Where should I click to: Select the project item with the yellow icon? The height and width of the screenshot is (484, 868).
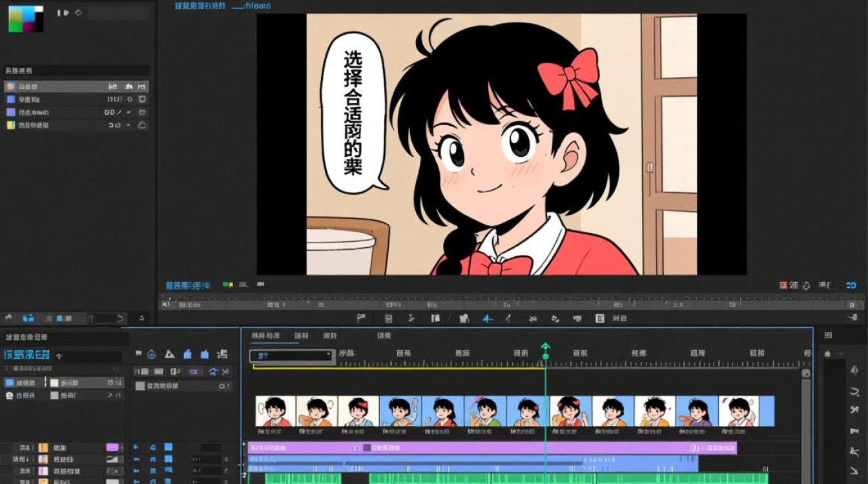click(x=76, y=125)
